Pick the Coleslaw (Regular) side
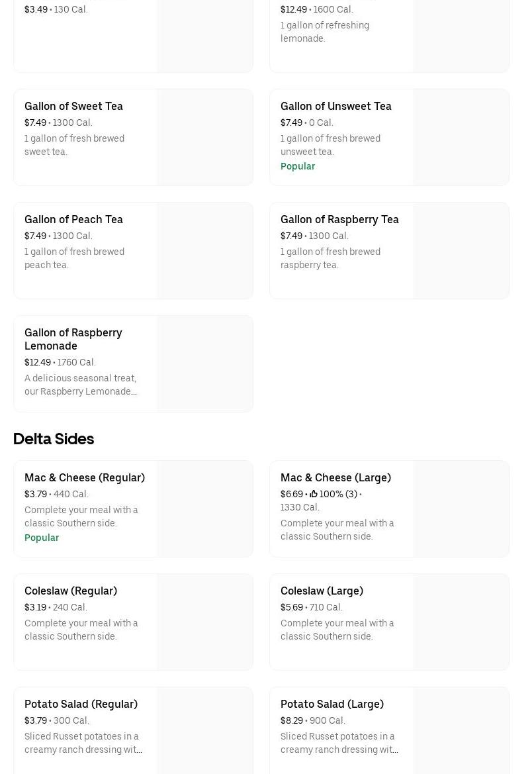This screenshot has height=774, width=532. pos(71,591)
